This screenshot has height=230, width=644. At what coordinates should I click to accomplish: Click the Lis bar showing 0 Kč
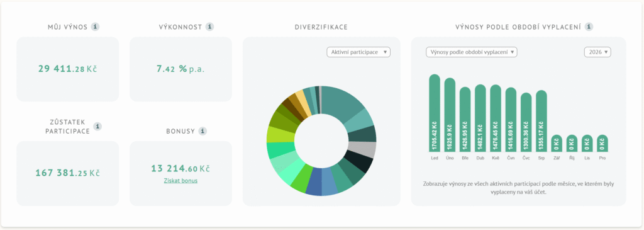point(587,143)
